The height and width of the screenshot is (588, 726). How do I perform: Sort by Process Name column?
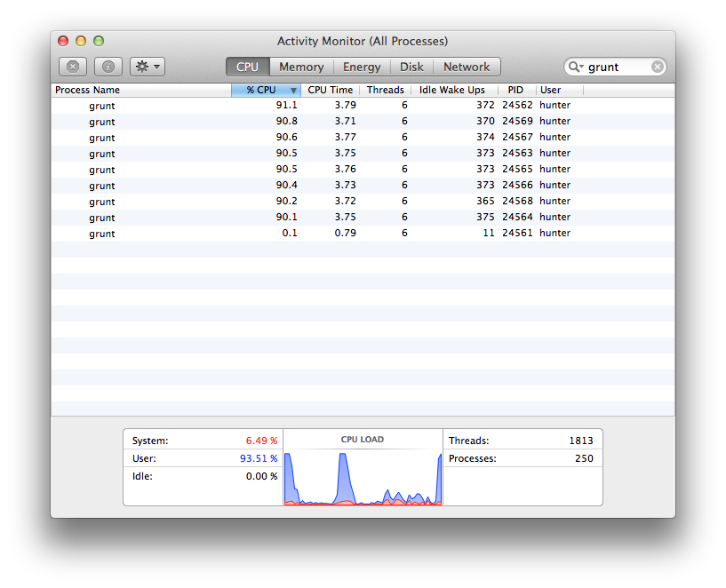141,90
